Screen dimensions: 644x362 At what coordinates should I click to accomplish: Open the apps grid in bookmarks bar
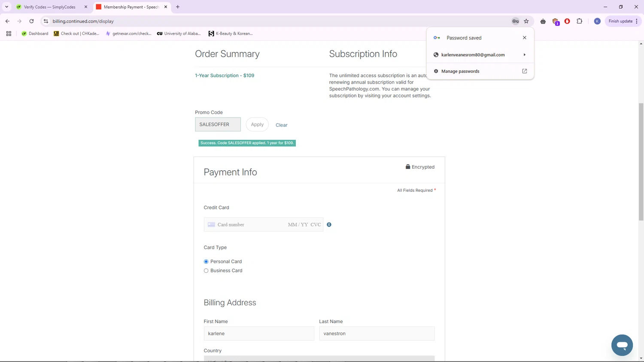click(x=9, y=33)
